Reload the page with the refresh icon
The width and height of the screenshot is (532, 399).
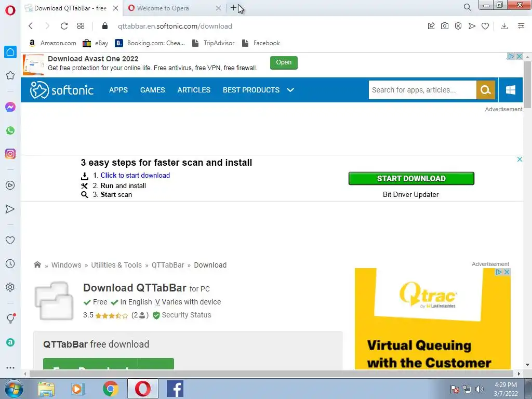coord(64,26)
